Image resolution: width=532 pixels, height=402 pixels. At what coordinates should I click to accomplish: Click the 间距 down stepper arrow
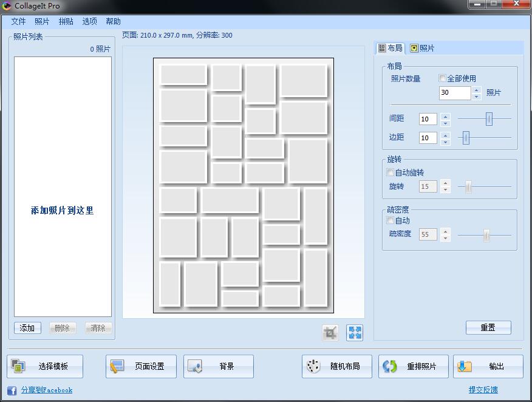click(446, 123)
